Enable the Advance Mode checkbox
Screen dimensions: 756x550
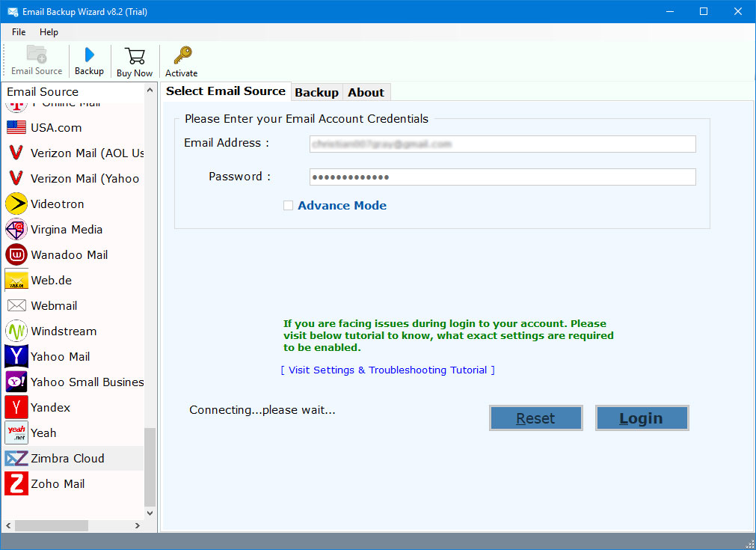coord(289,206)
